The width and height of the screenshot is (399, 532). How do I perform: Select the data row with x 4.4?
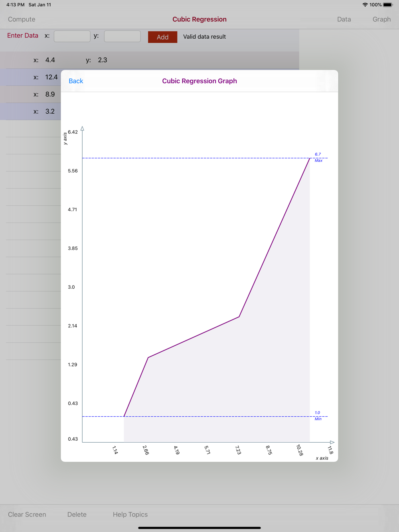(x=150, y=60)
